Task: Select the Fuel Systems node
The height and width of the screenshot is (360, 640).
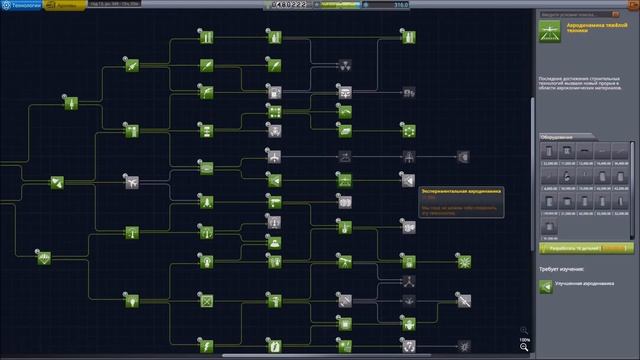Action: click(207, 93)
